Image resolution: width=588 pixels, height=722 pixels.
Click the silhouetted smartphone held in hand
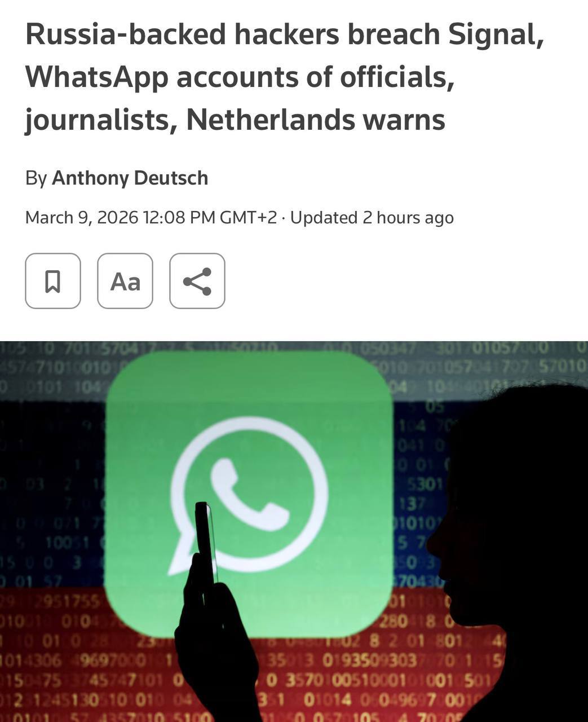[x=205, y=544]
